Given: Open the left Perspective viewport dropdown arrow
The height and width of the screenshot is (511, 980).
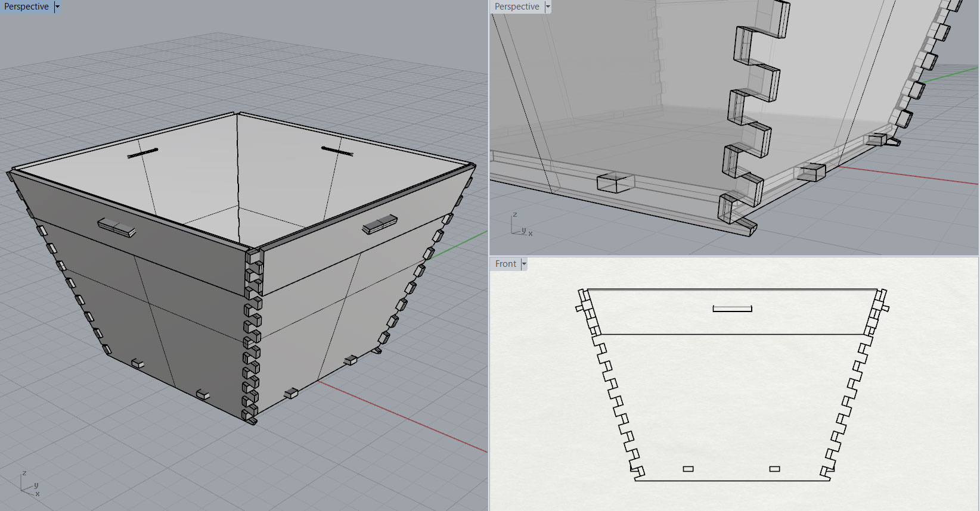Looking at the screenshot, I should (x=57, y=7).
